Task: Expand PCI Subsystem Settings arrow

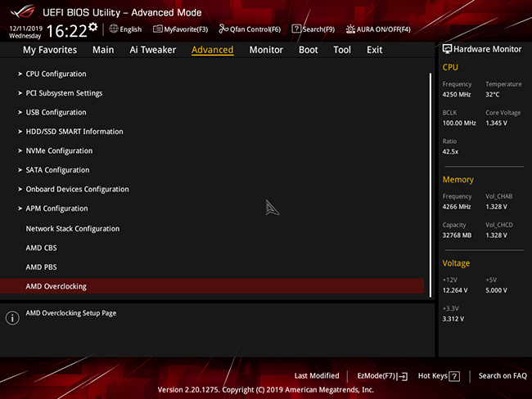Action: click(20, 93)
